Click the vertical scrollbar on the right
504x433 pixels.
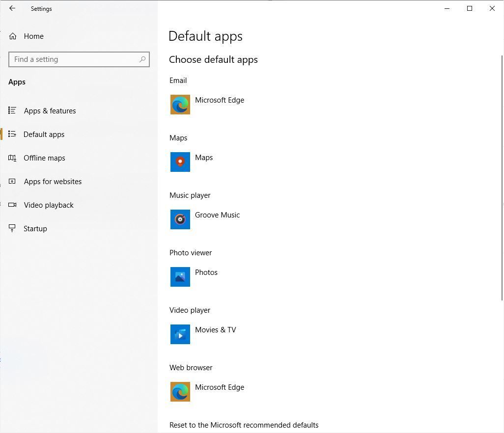[x=502, y=178]
